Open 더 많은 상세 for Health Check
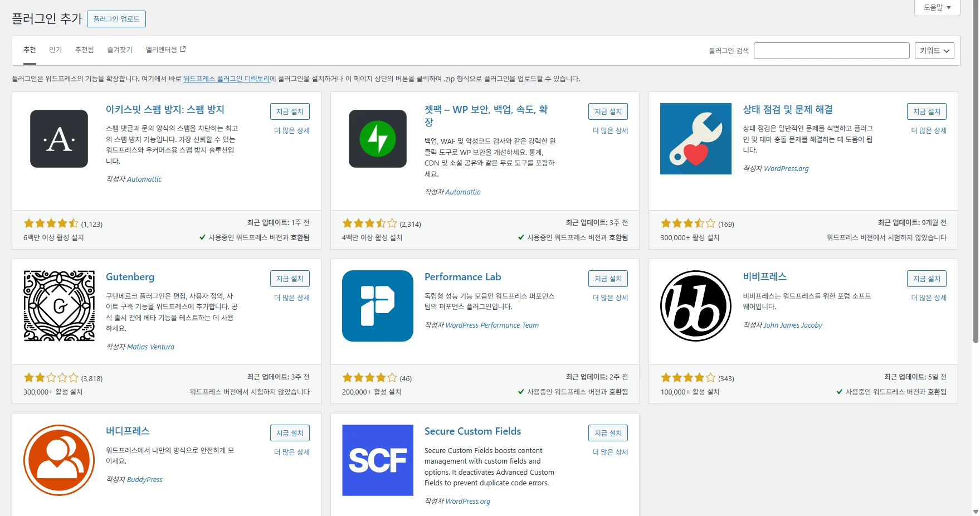980x516 pixels. tap(929, 130)
